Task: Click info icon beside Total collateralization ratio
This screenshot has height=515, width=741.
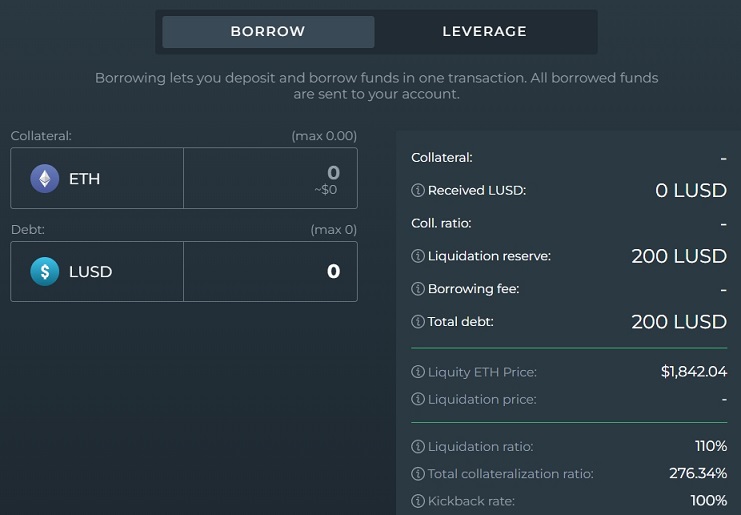Action: click(x=418, y=473)
